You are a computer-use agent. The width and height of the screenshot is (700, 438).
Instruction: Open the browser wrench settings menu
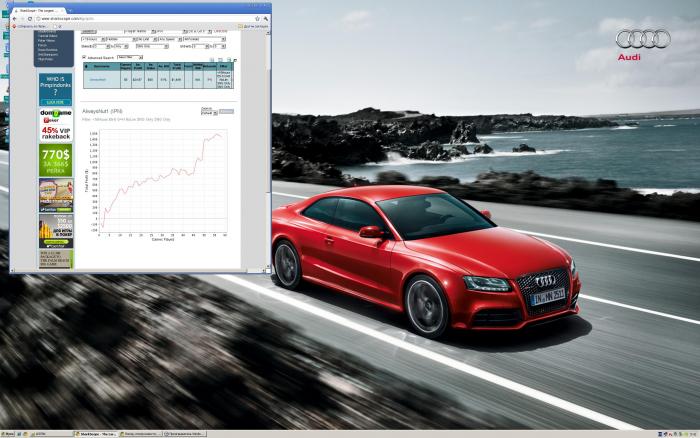point(266,19)
